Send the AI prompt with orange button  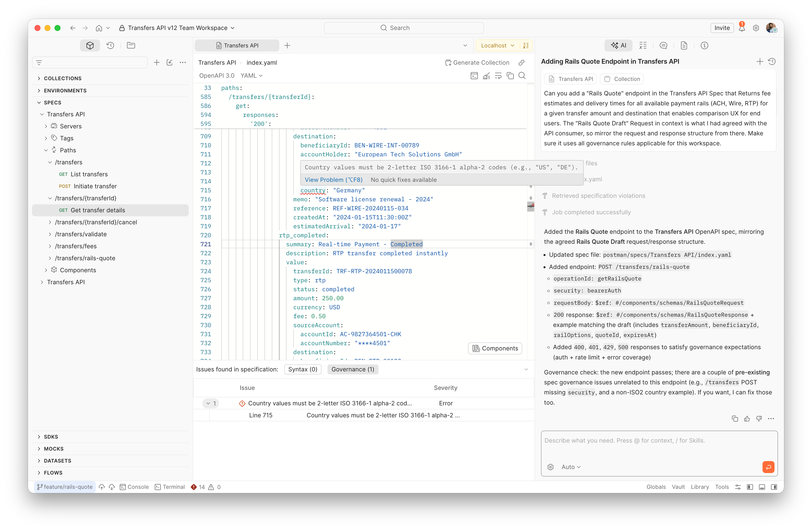768,467
